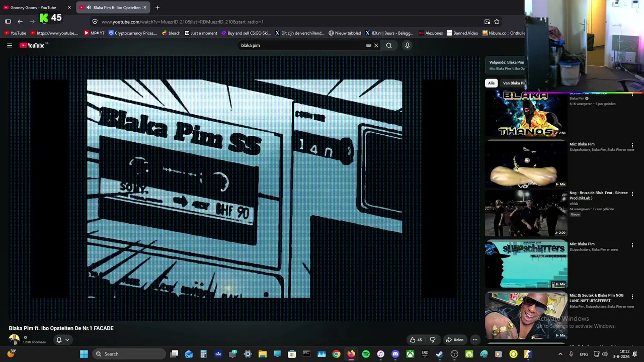Toggle the subscription notification bell
The height and width of the screenshot is (362, 644).
pyautogui.click(x=59, y=340)
